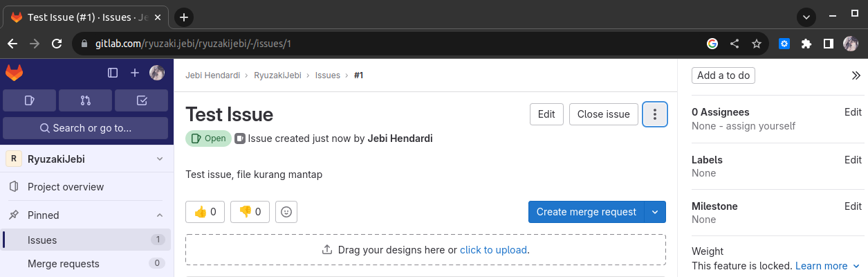Expand Create merge request dropdown arrow
Viewport: 868px width, 277px height.
pos(655,212)
